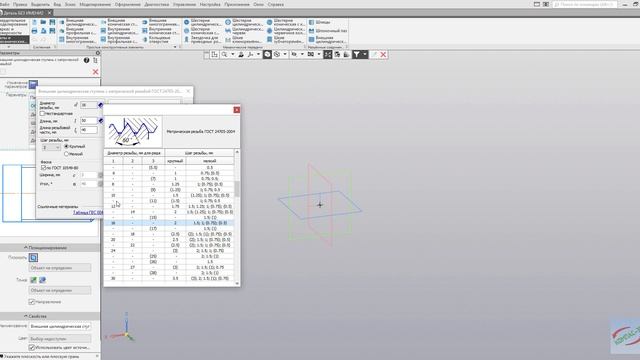
Task: Pick thread diameter from table button
Action: point(100,105)
